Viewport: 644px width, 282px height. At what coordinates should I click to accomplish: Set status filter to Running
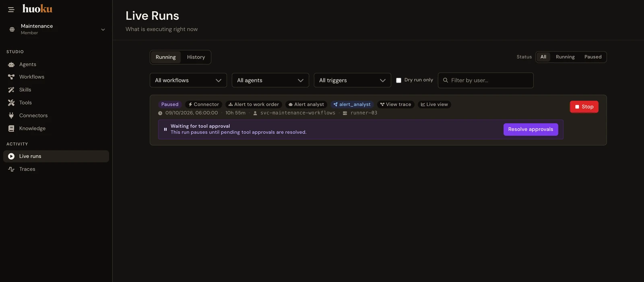click(565, 57)
